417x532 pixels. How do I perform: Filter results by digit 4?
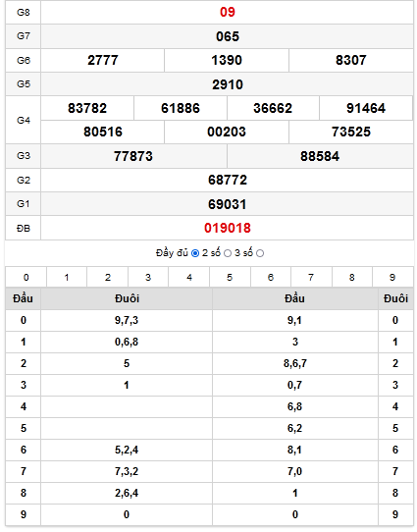[188, 277]
